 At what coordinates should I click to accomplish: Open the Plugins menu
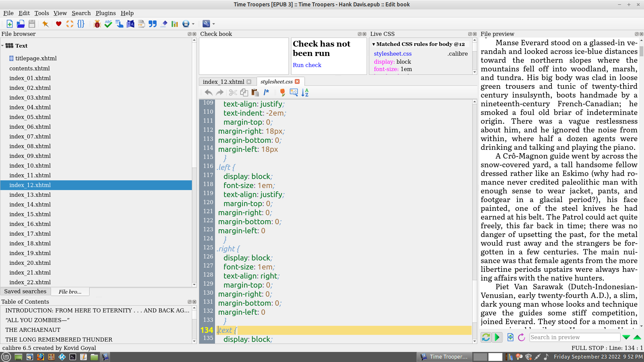point(105,13)
